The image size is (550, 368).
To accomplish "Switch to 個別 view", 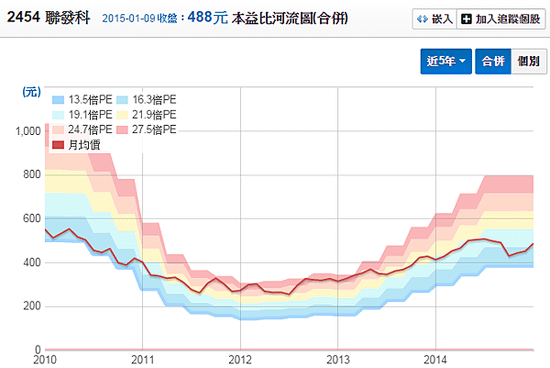I will pyautogui.click(x=529, y=61).
